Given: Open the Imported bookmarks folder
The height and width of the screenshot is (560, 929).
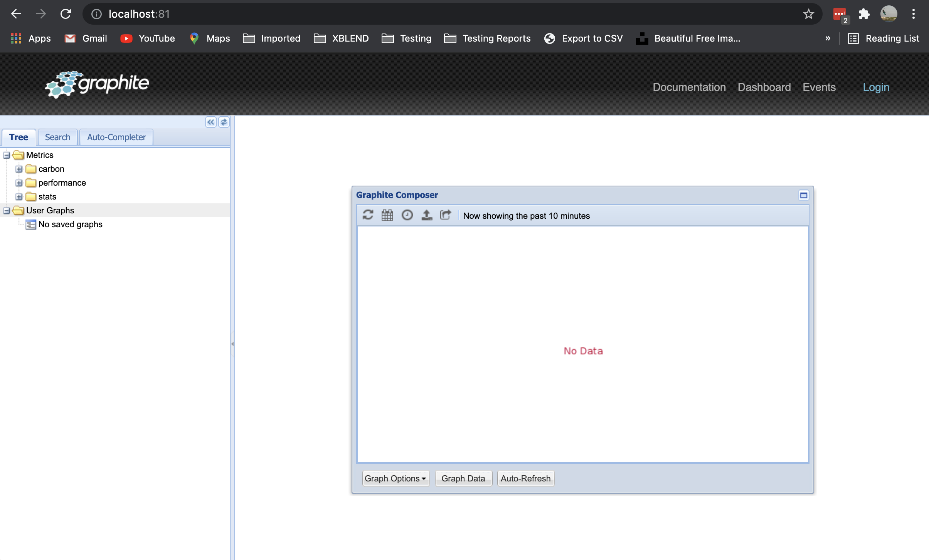Looking at the screenshot, I should (x=272, y=39).
